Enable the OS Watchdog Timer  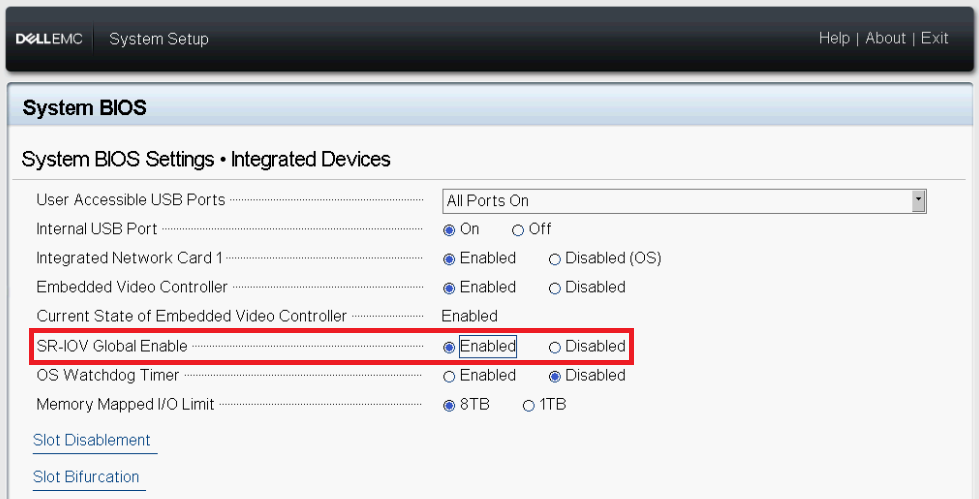point(449,376)
